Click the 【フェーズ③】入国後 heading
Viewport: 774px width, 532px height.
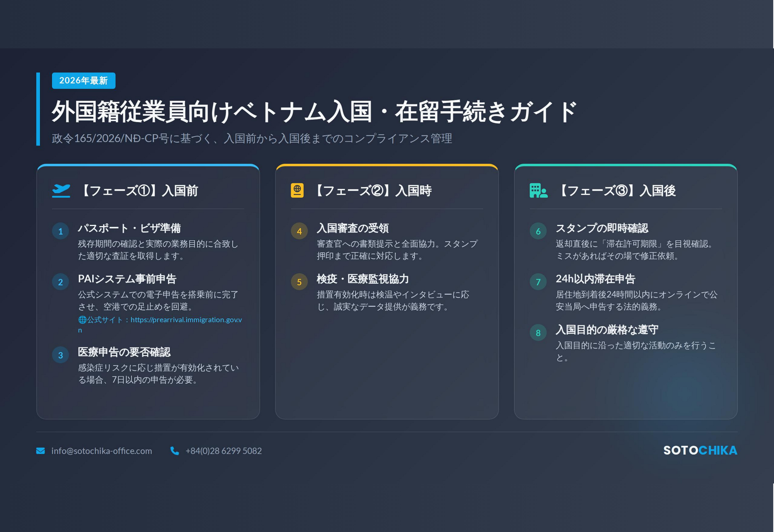coord(616,191)
